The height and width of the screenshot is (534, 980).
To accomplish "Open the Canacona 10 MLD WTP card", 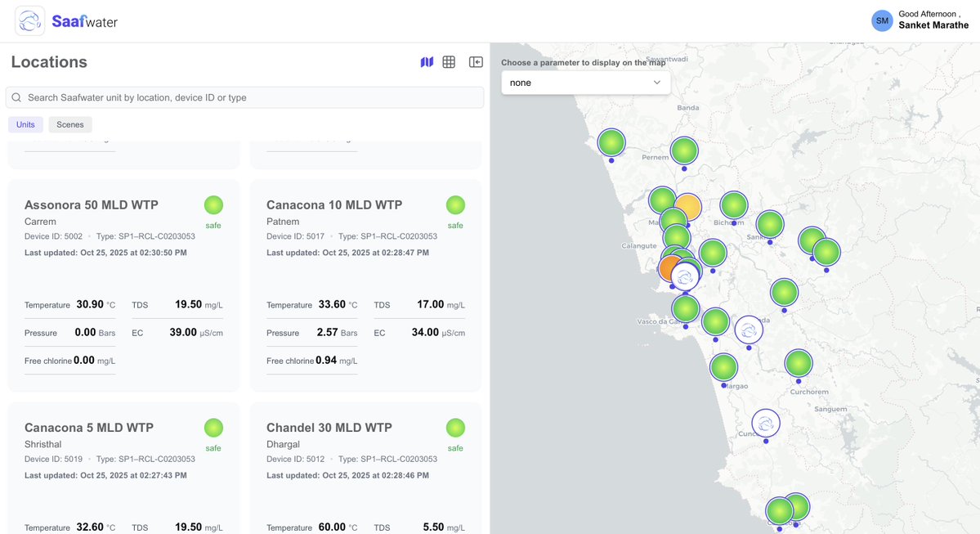I will pos(365,285).
